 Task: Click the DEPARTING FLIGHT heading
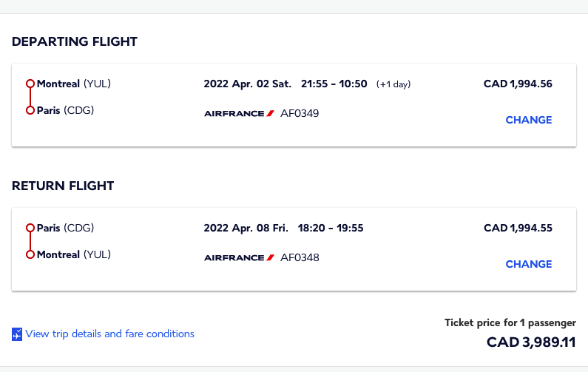click(75, 41)
